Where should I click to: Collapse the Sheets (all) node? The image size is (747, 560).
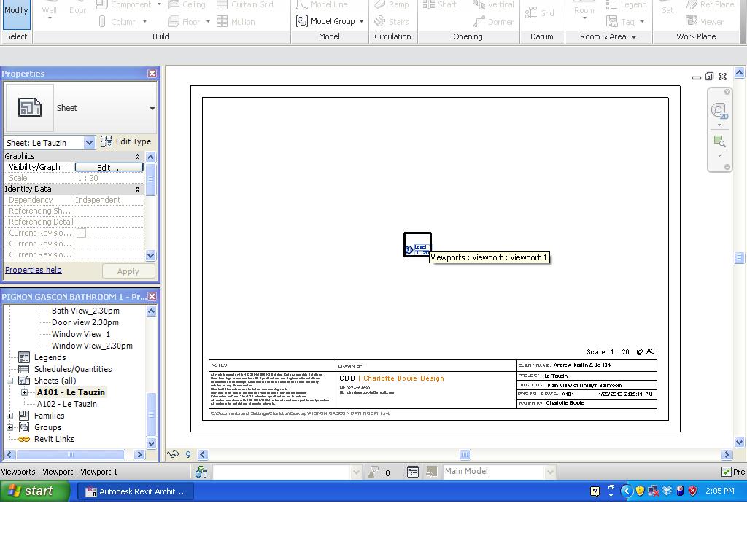click(x=9, y=381)
